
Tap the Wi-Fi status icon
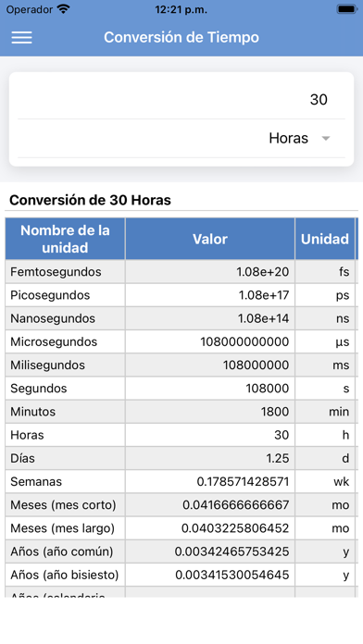(x=63, y=9)
